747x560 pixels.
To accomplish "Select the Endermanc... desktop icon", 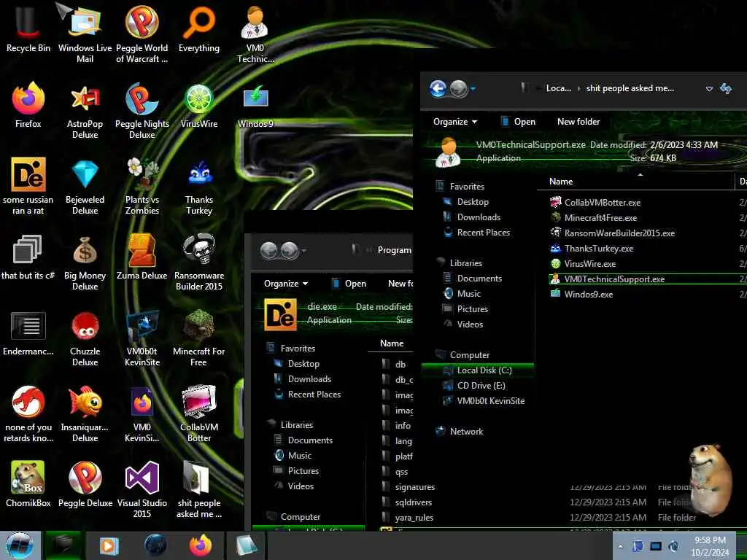I will tap(28, 333).
